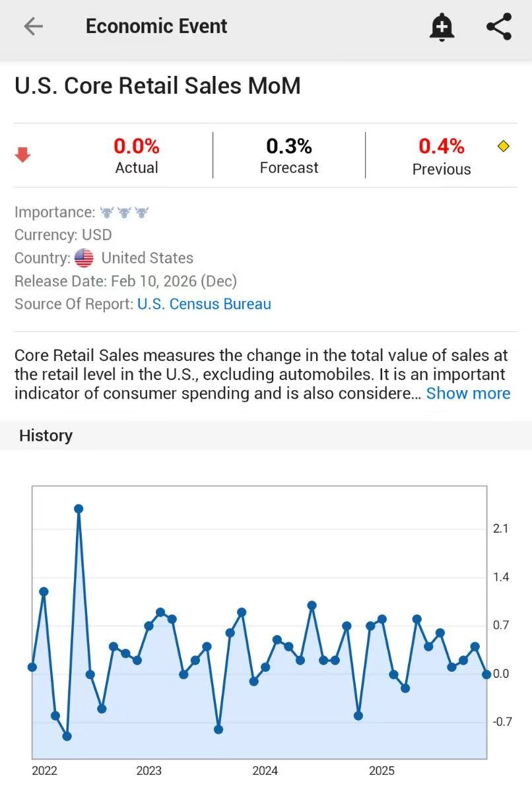
Task: Tap the Economic Event title
Action: (x=156, y=26)
